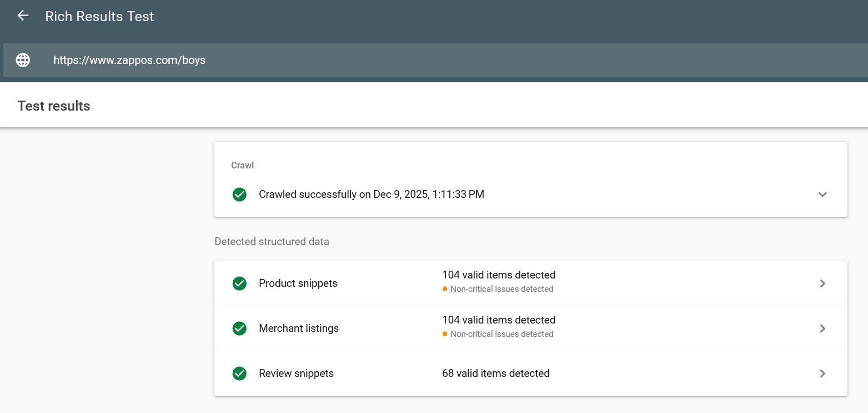
Task: Click the Rich Results Test title
Action: (x=99, y=16)
